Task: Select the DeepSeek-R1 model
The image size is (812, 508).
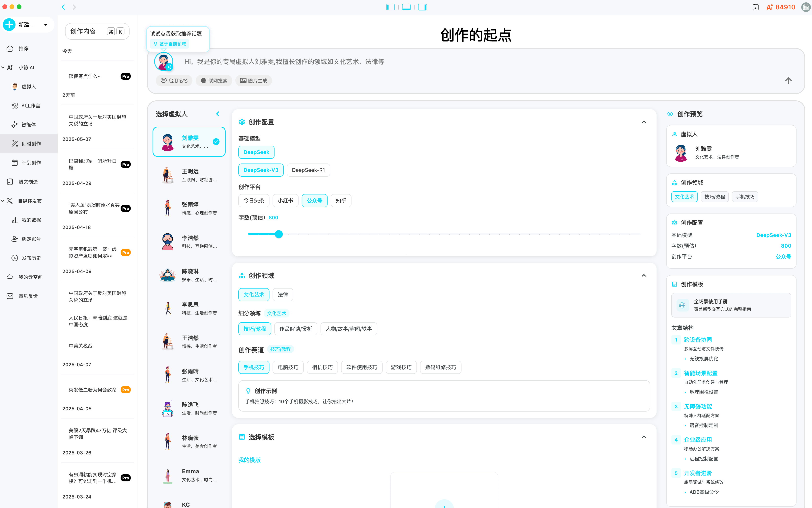Action: pyautogui.click(x=308, y=170)
